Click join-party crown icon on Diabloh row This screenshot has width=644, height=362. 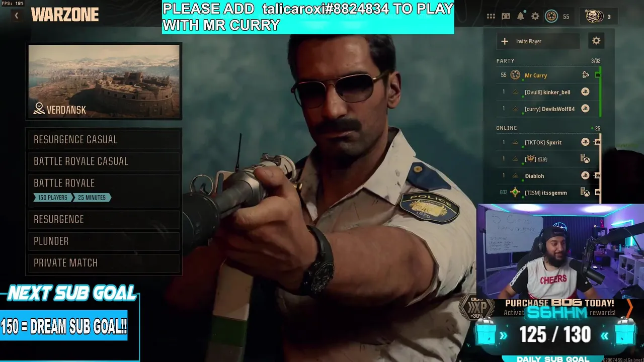click(597, 175)
